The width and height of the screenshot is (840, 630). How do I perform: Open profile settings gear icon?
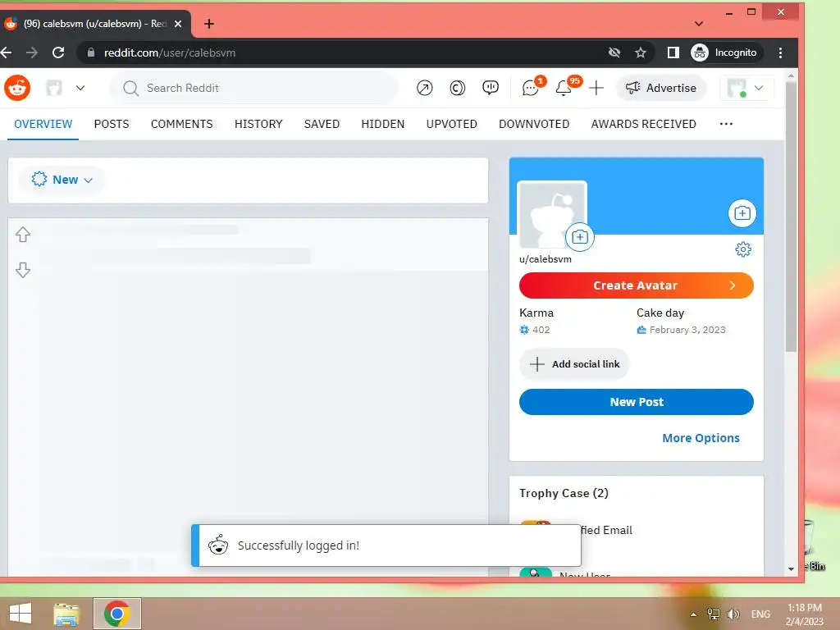tap(743, 249)
